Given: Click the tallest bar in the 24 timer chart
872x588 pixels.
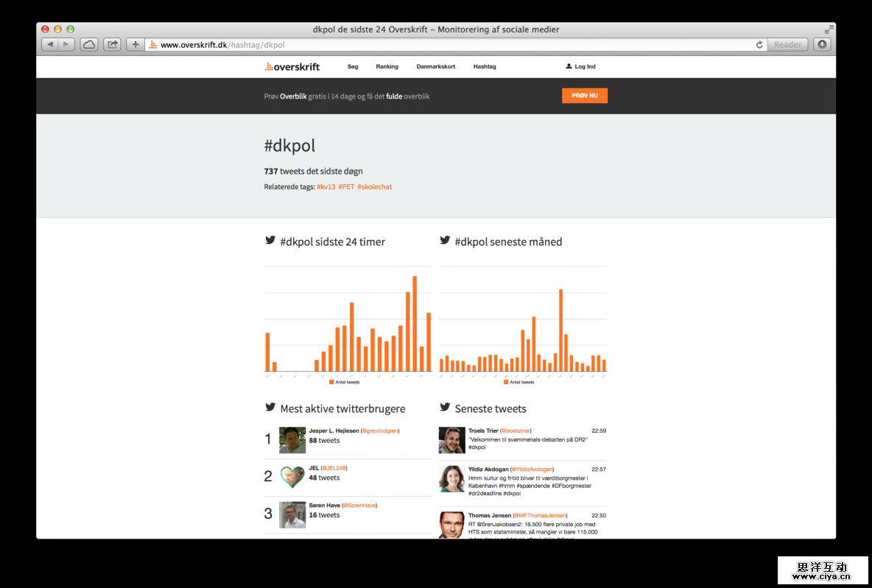Looking at the screenshot, I should (x=415, y=324).
